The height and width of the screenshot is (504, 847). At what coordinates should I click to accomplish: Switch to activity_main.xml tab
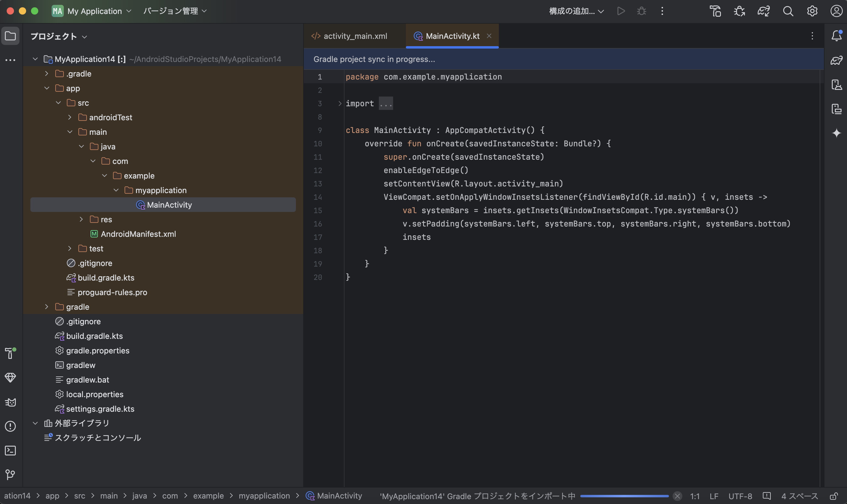(355, 36)
